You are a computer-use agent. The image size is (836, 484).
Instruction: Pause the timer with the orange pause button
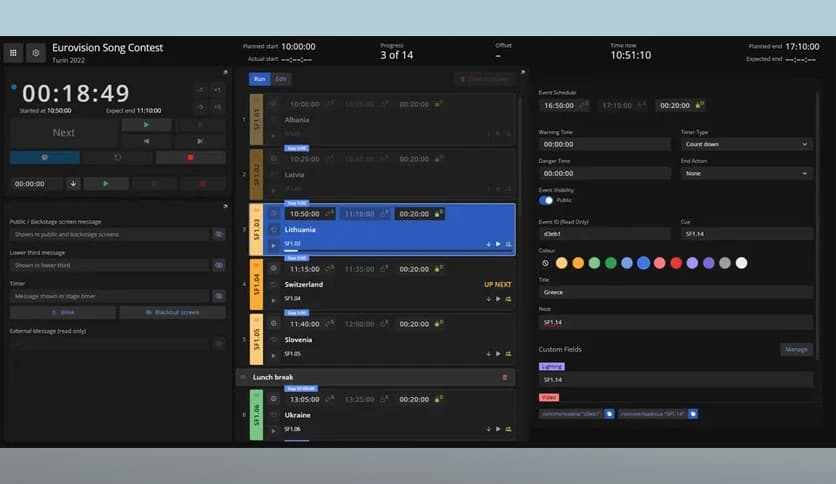coord(200,125)
